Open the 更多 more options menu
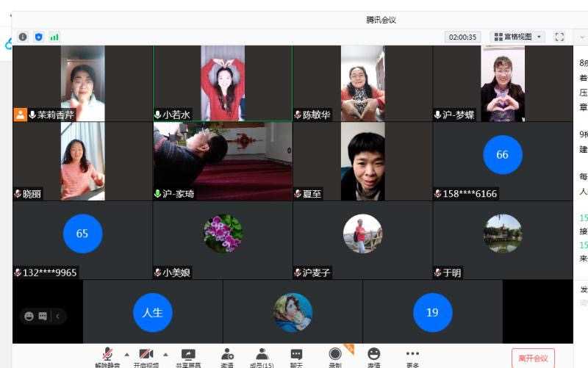The width and height of the screenshot is (588, 368). click(x=412, y=356)
